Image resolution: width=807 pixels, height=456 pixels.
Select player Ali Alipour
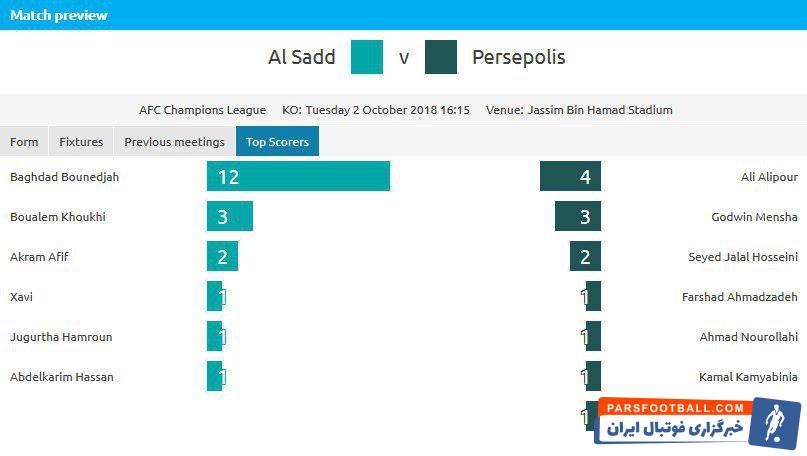768,177
